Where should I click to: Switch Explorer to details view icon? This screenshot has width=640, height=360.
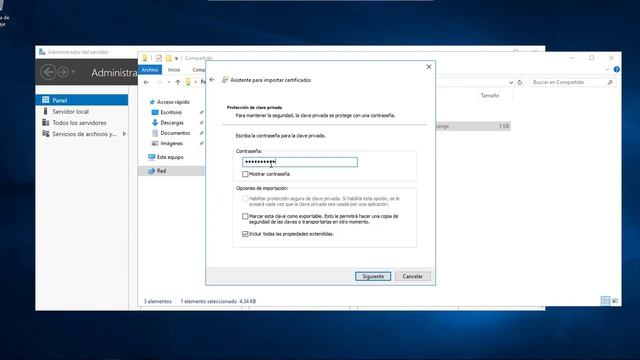coord(606,301)
